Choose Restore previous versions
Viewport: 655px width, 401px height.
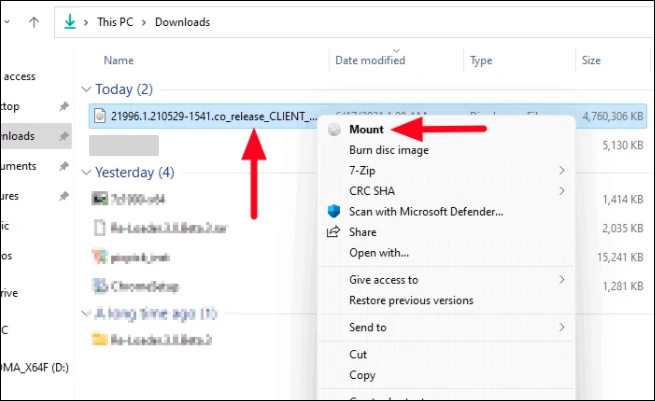[411, 300]
